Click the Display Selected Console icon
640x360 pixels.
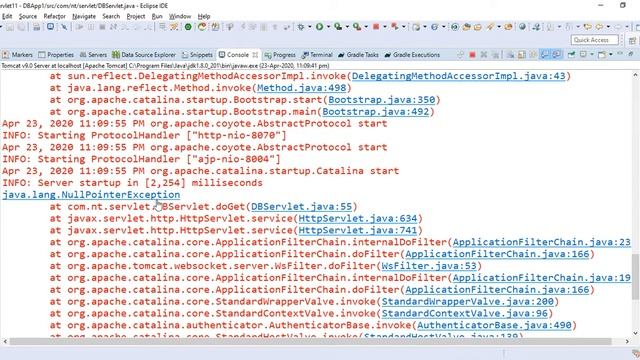[583, 55]
